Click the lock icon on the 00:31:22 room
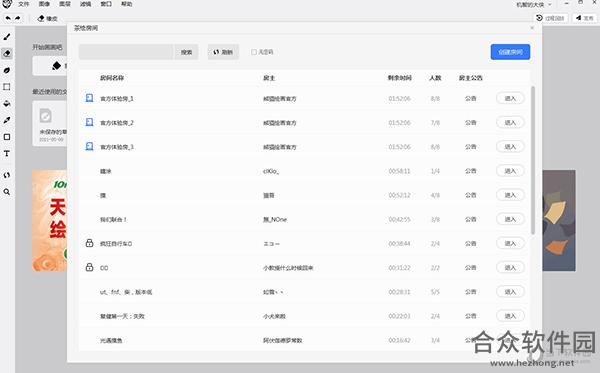 pyautogui.click(x=89, y=267)
